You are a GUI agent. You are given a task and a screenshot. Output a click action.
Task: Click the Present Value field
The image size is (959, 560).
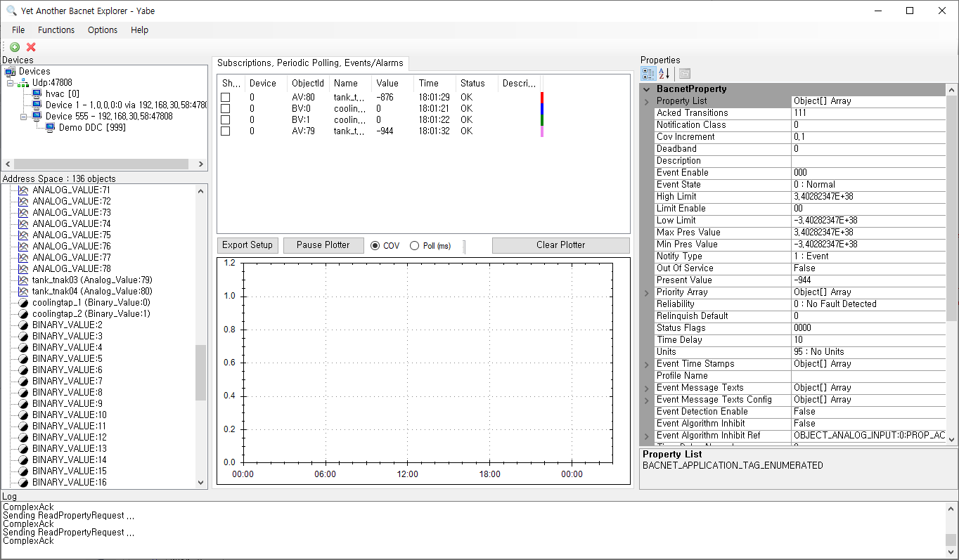click(x=868, y=280)
